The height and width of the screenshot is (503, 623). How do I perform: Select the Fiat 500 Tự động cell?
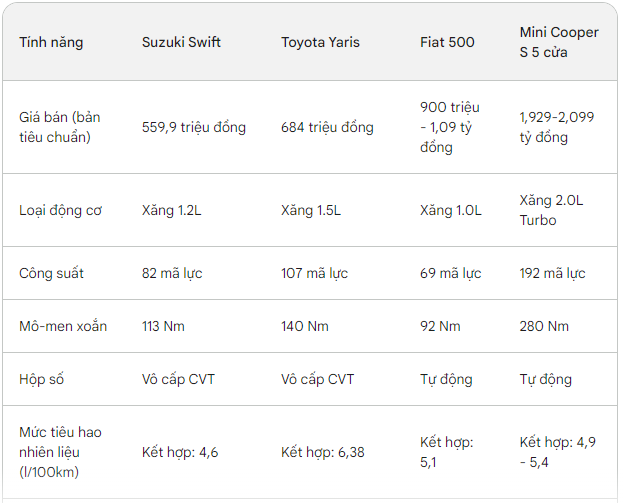point(446,379)
